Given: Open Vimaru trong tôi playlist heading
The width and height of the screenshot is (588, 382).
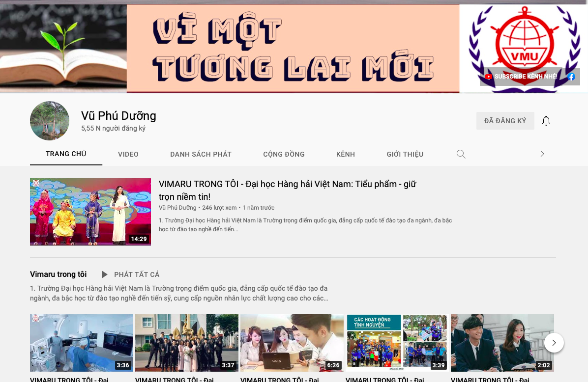Looking at the screenshot, I should click(x=58, y=274).
